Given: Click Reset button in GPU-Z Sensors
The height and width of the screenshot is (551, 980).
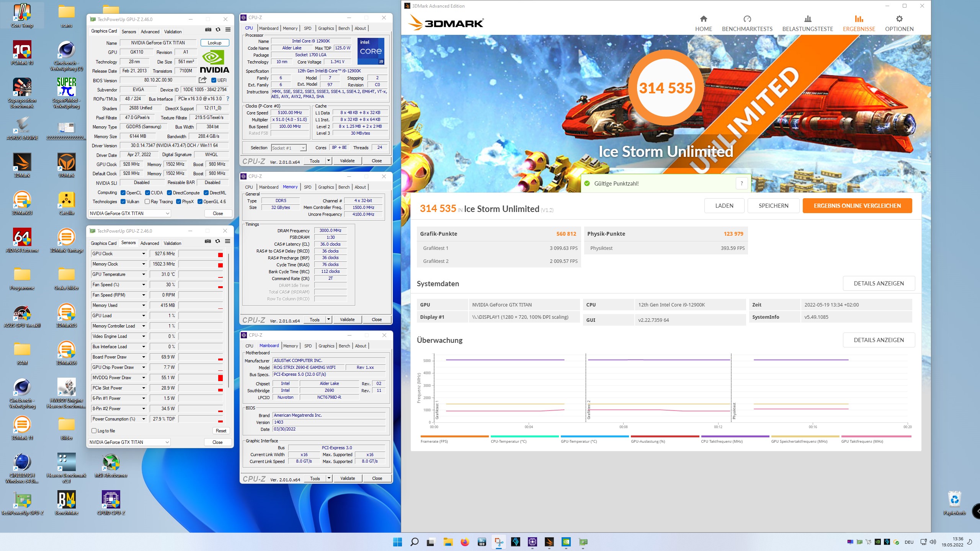Looking at the screenshot, I should [221, 431].
